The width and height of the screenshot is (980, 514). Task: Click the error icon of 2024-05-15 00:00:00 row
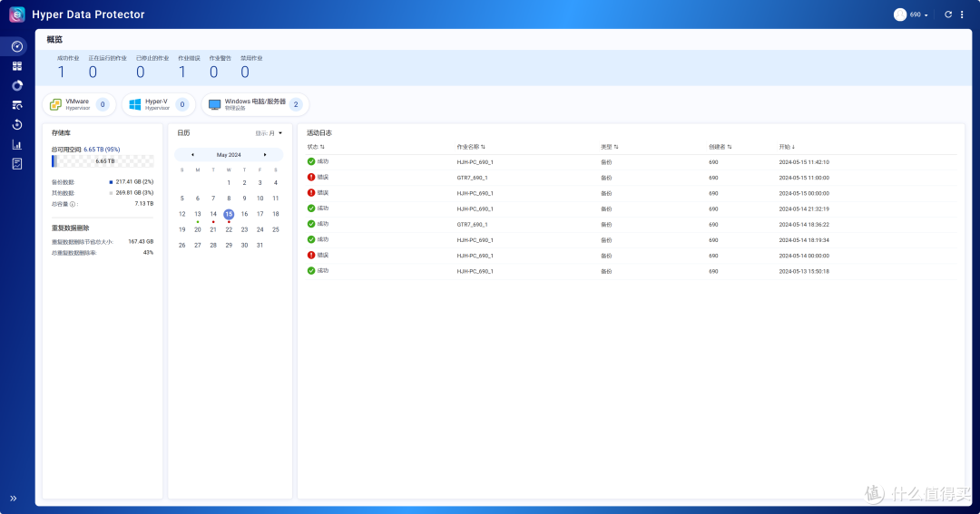[311, 193]
